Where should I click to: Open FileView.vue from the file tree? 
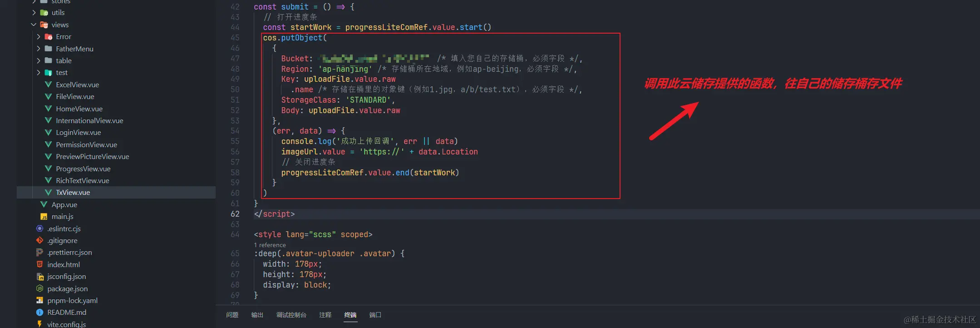click(75, 96)
